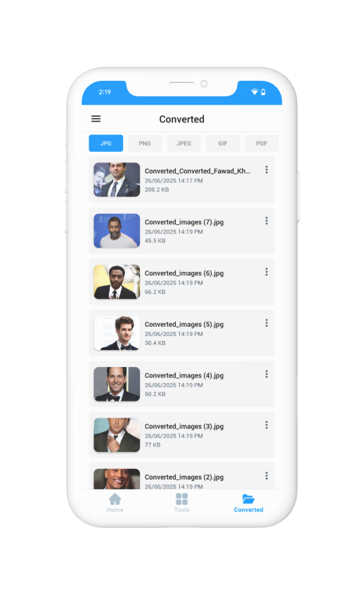The height and width of the screenshot is (594, 364).
Task: Select the Converted folder icon
Action: click(249, 499)
